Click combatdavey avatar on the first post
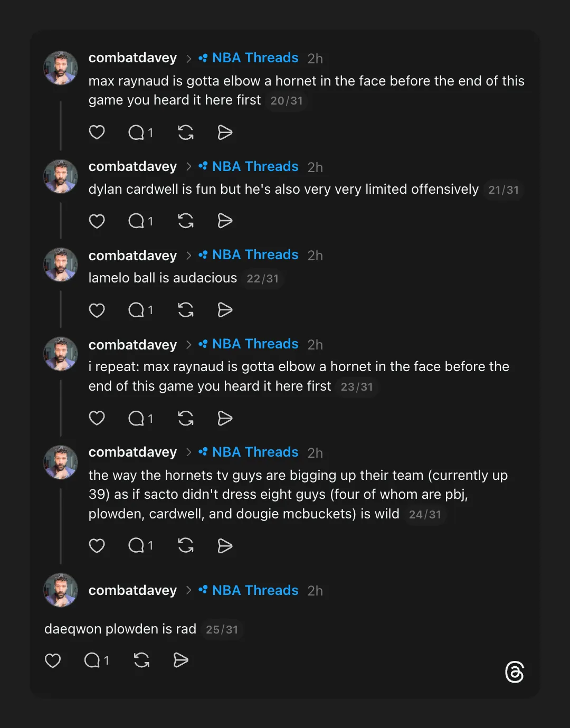The image size is (570, 728). click(61, 68)
